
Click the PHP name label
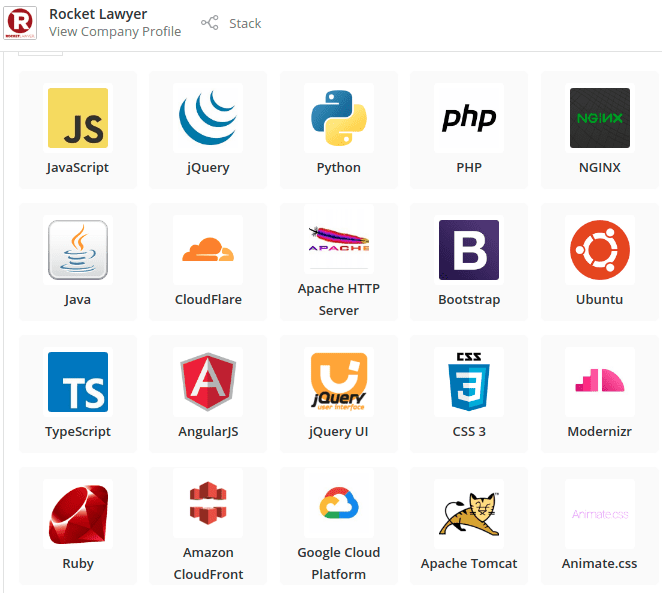(469, 168)
